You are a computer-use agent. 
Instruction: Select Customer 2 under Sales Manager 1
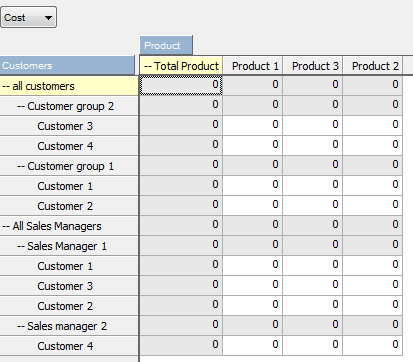point(65,306)
